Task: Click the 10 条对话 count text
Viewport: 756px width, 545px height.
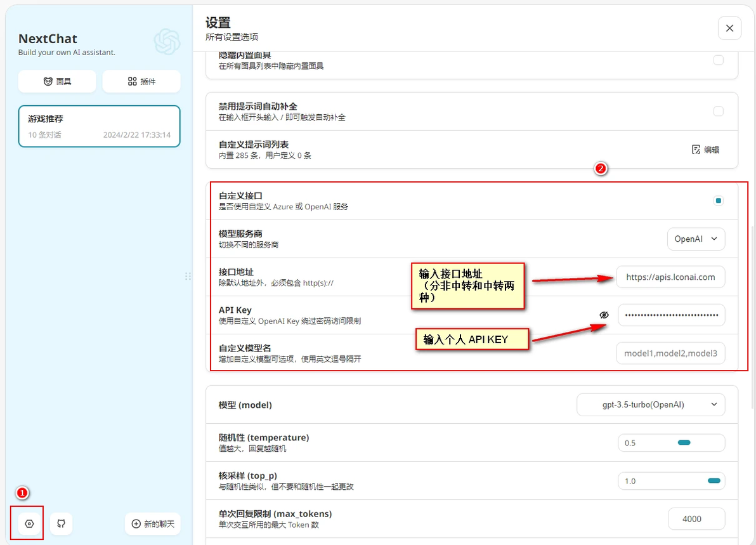Action: (44, 135)
